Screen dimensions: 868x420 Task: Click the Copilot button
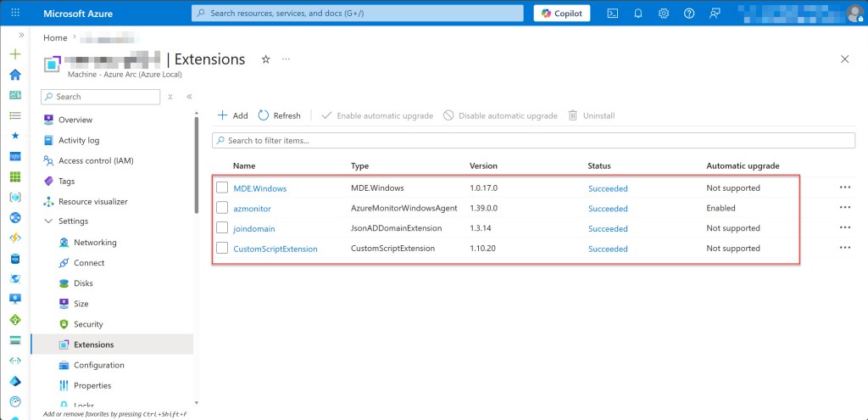pyautogui.click(x=562, y=14)
